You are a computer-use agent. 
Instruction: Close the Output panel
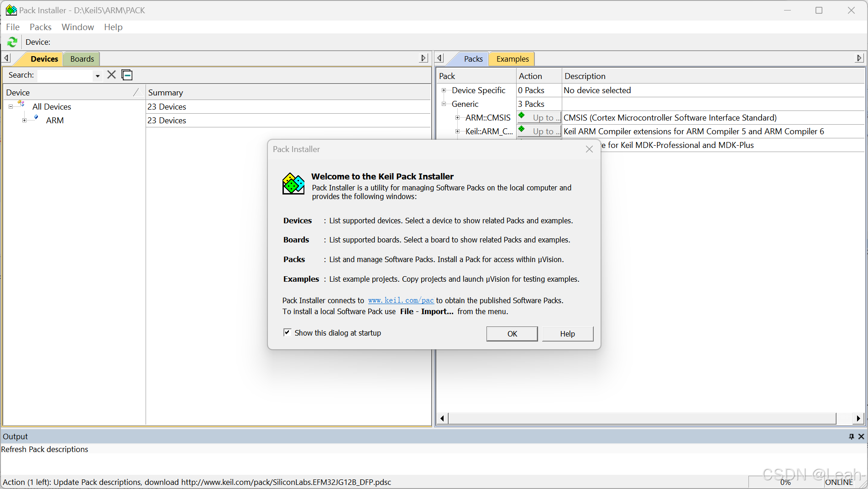point(861,436)
